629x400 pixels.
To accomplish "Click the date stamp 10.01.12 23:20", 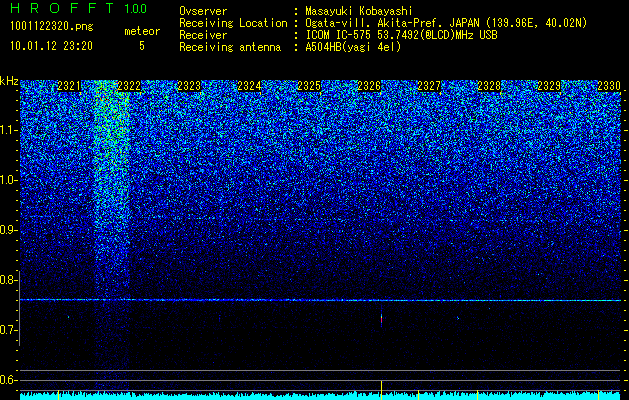I will [x=51, y=46].
